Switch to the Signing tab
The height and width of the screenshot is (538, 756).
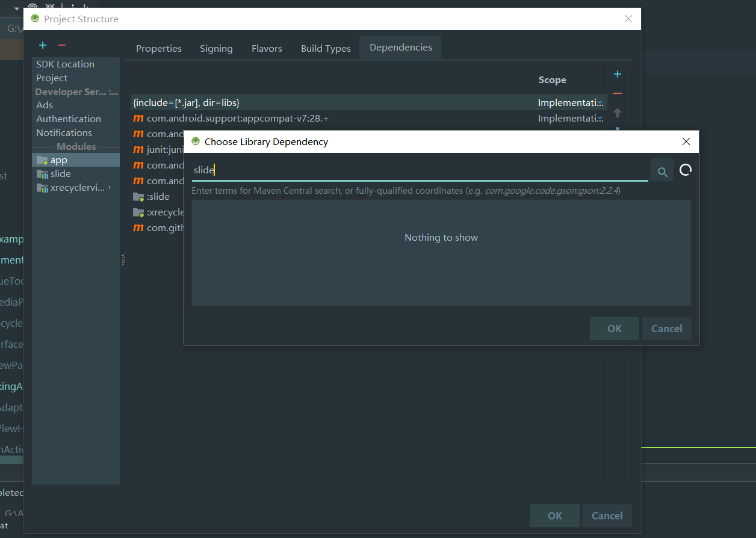216,48
